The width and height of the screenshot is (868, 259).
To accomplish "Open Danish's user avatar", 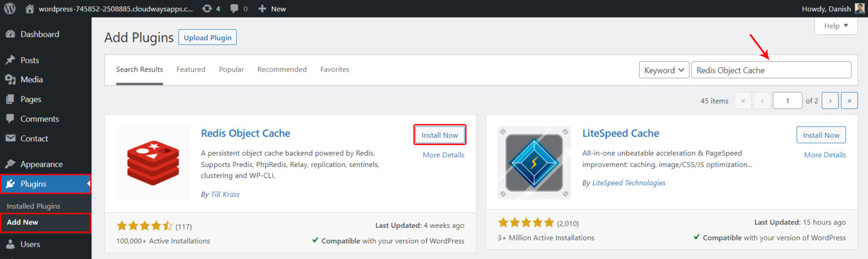I will point(859,8).
